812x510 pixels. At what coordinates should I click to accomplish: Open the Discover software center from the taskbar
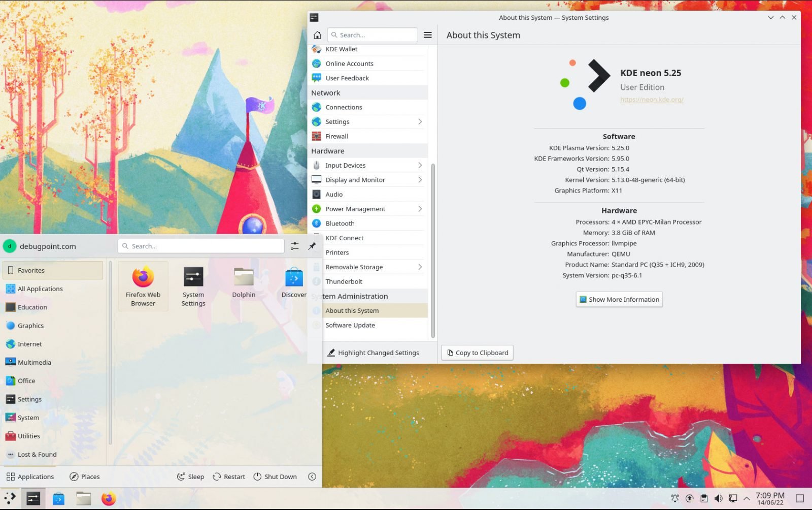(x=58, y=498)
